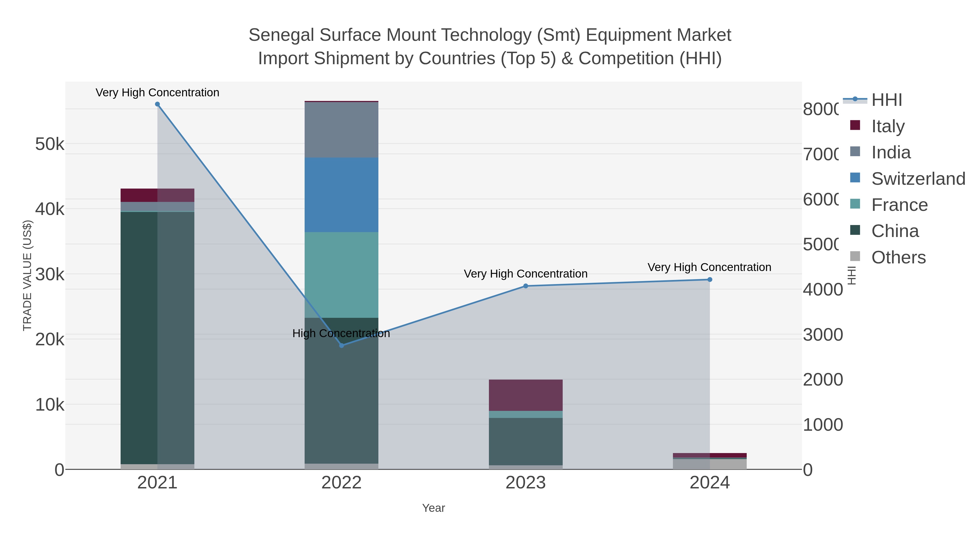
Task: Click the Italy bar segment for 2021
Action: point(158,195)
